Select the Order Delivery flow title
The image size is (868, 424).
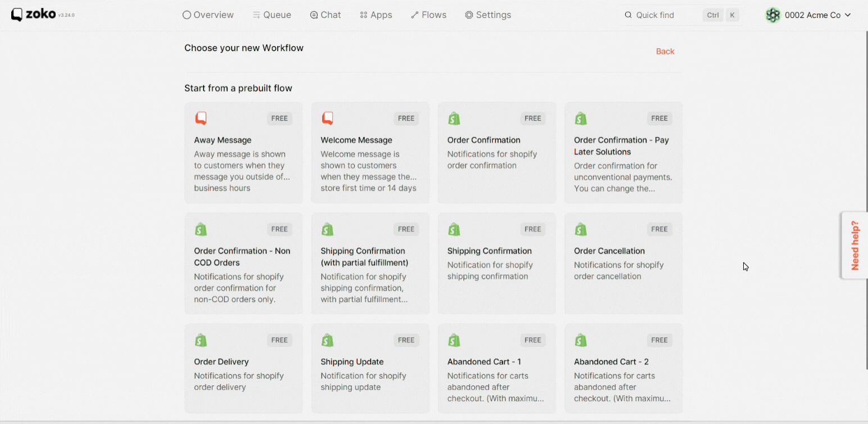tap(221, 362)
